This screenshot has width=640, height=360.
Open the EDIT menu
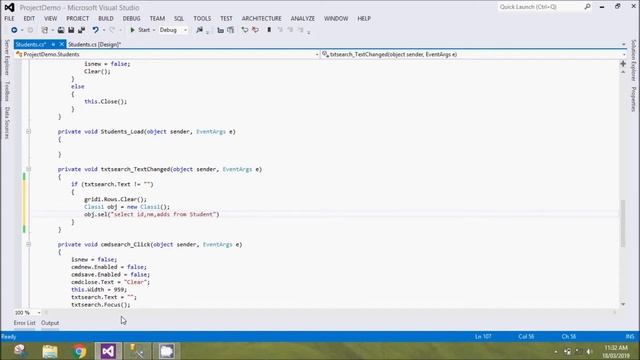(x=29, y=19)
